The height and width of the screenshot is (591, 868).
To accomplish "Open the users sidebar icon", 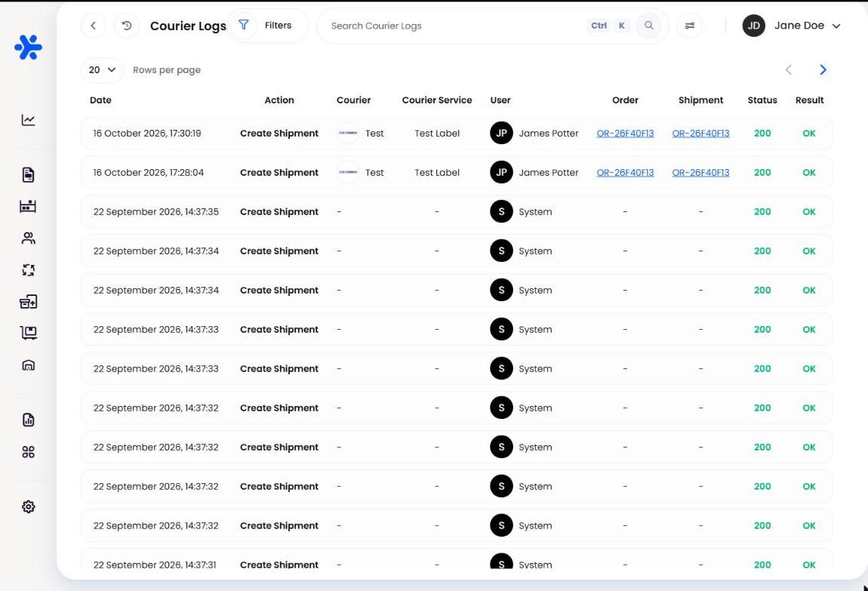I will click(28, 238).
